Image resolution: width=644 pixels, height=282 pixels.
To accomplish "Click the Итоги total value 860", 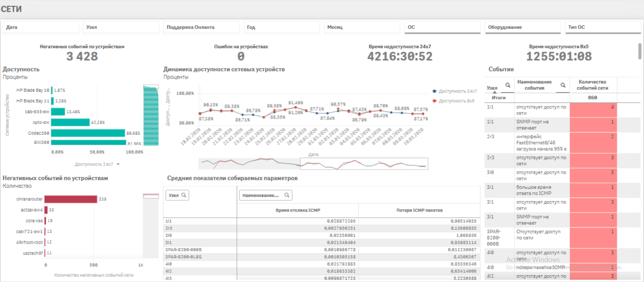I will click(593, 98).
